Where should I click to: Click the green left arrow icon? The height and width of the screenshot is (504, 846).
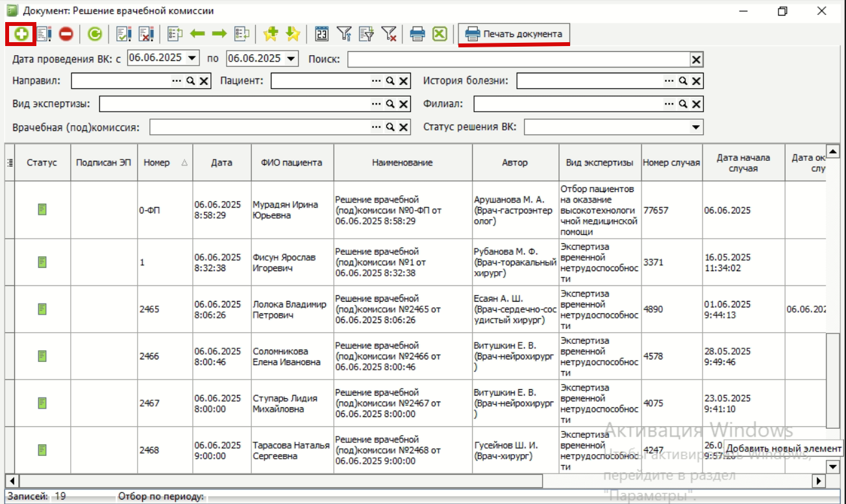pos(197,34)
